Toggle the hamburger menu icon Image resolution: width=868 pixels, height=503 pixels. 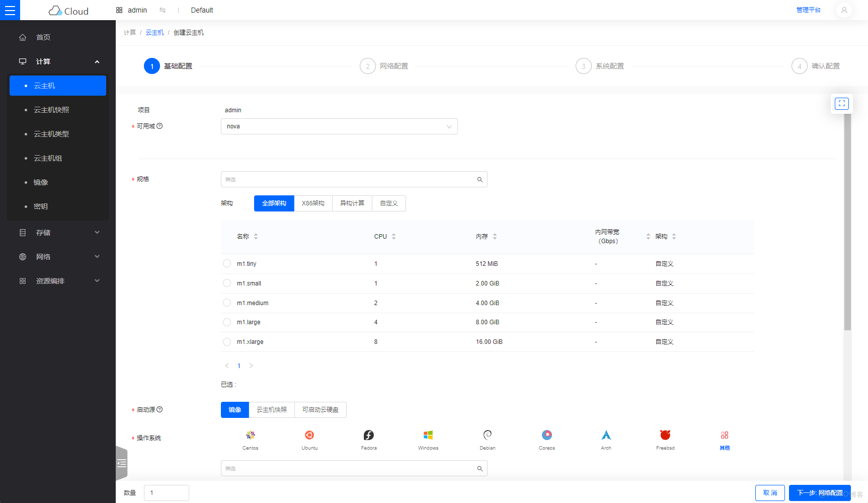click(x=10, y=10)
